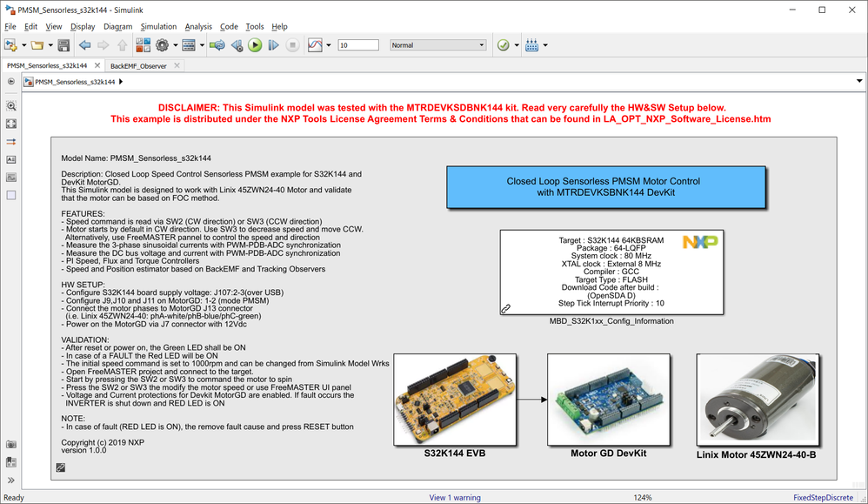This screenshot has height=504, width=868.
Task: Open Model Configuration Parameters gear icon
Action: coord(162,45)
